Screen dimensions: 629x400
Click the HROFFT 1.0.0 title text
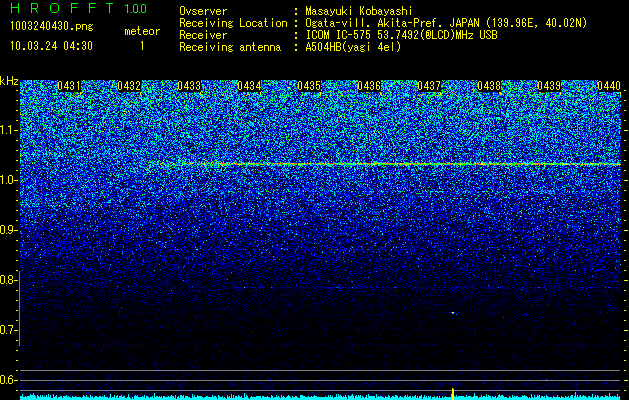[79, 8]
